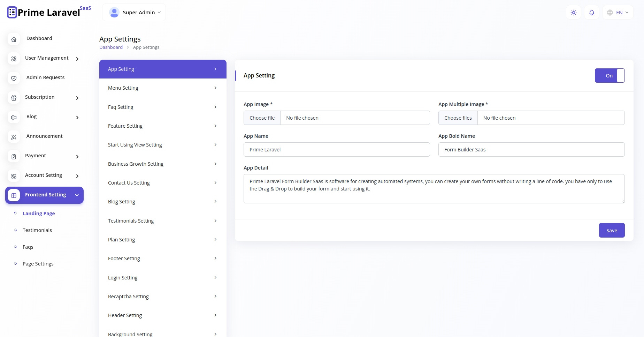Open Account Setting via its icon
Screen dimensions: 644x337
point(14,176)
